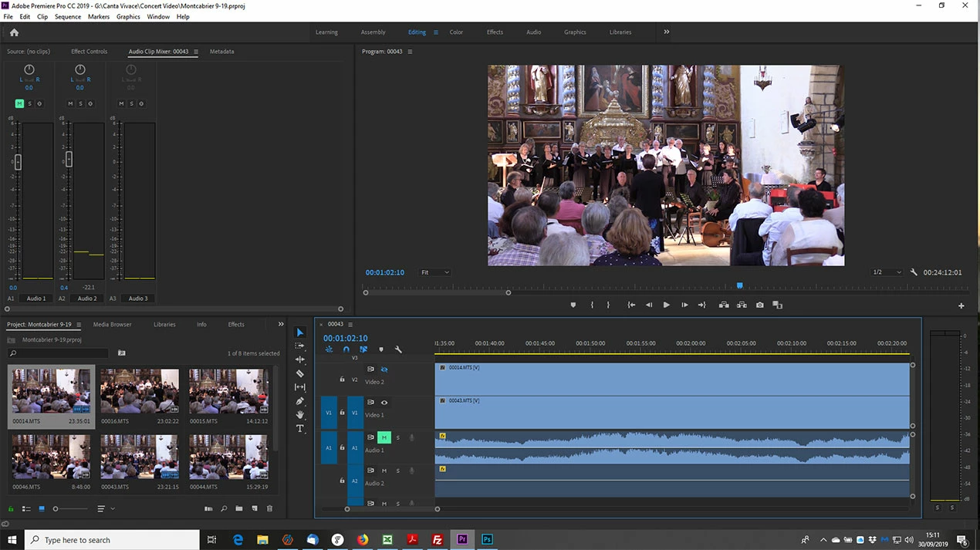Open the Color workspace
The image size is (980, 550).
[x=456, y=32]
